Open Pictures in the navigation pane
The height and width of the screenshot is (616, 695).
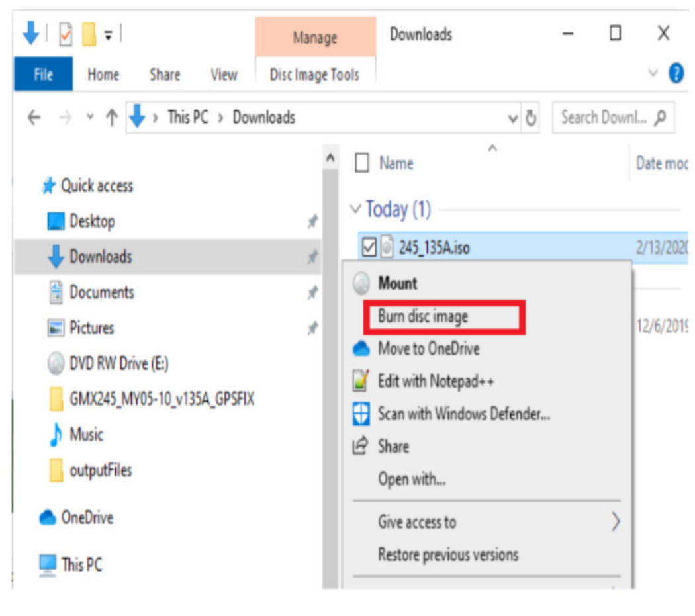tap(92, 328)
